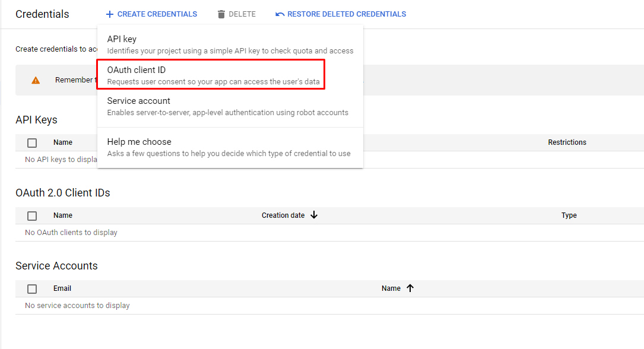
Task: Click the API Keys section heading
Action: coord(37,119)
